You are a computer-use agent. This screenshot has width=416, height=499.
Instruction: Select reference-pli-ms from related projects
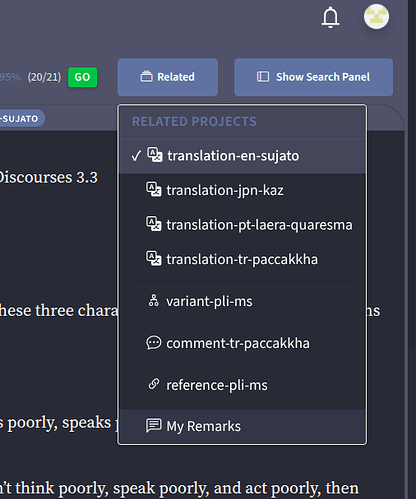point(242,385)
